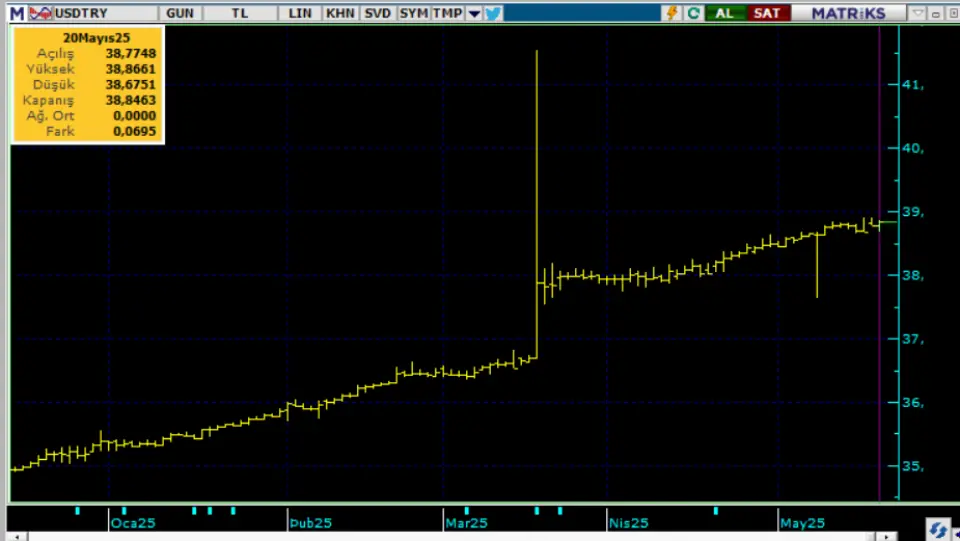Click the 36 price axis label
This screenshot has height=541, width=960.
(913, 403)
